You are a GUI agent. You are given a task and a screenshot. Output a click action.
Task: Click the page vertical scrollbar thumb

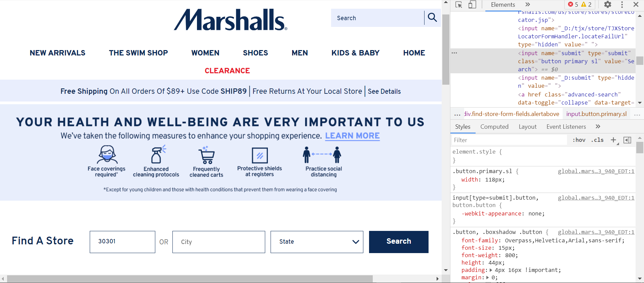[446, 49]
